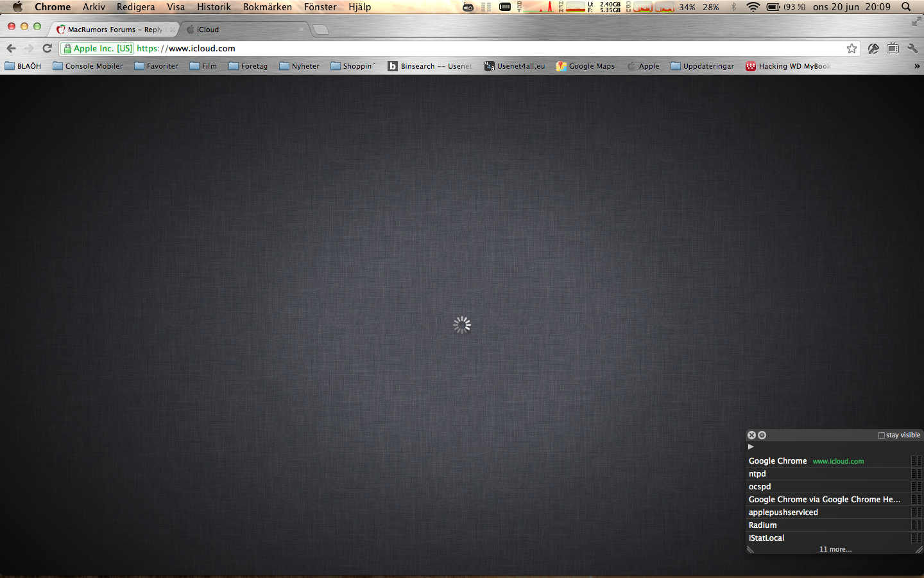The image size is (924, 578).
Task: Select the ntpd process row
Action: pyautogui.click(x=834, y=474)
